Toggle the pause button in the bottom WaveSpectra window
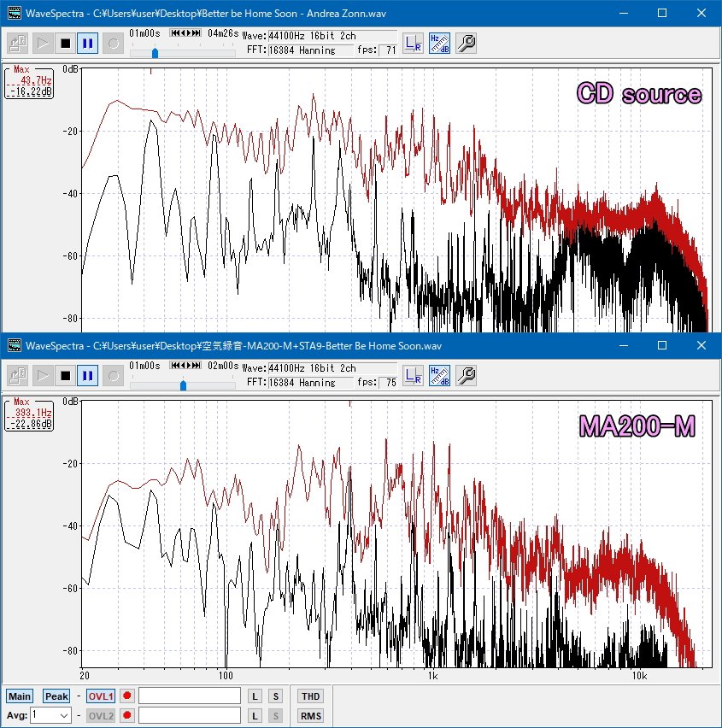The width and height of the screenshot is (722, 728). 87,375
